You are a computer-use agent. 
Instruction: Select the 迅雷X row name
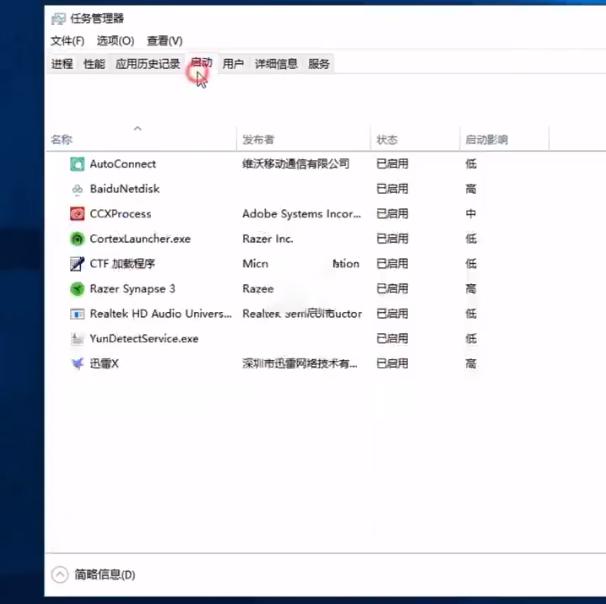[x=104, y=363]
